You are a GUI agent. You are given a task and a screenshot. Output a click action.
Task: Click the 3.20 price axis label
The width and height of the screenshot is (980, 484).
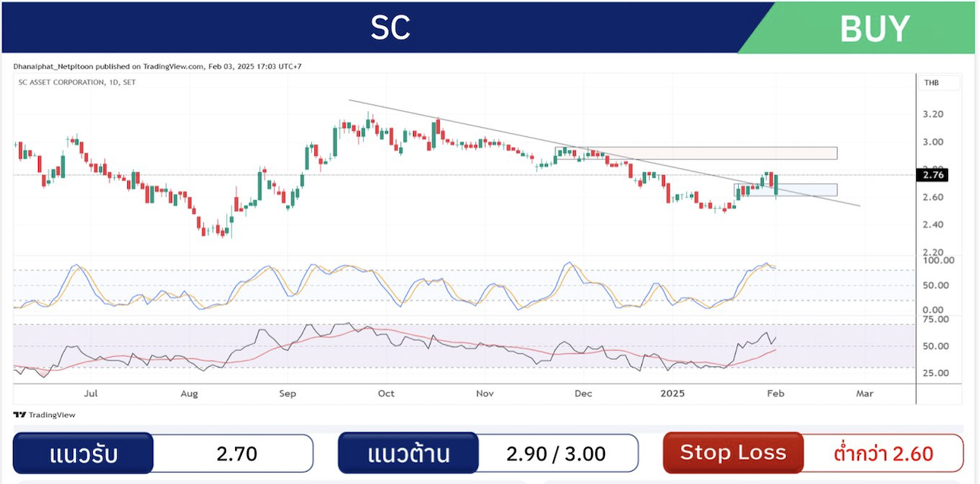click(933, 114)
